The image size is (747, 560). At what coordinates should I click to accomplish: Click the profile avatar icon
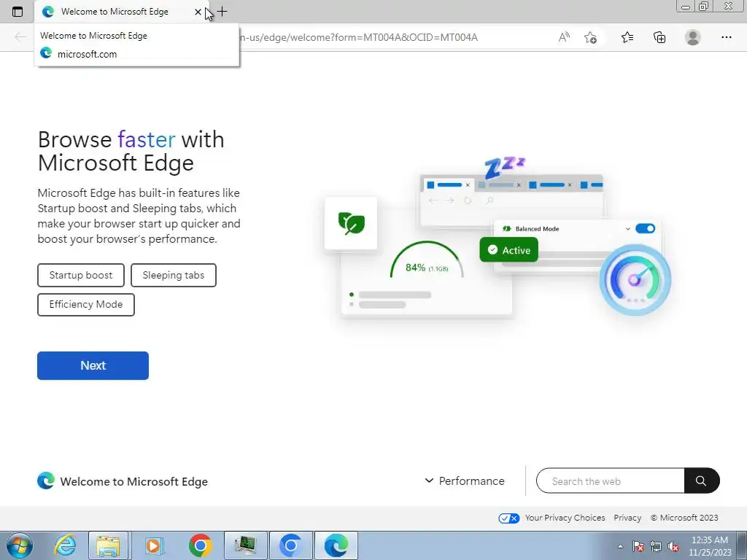[x=693, y=37]
